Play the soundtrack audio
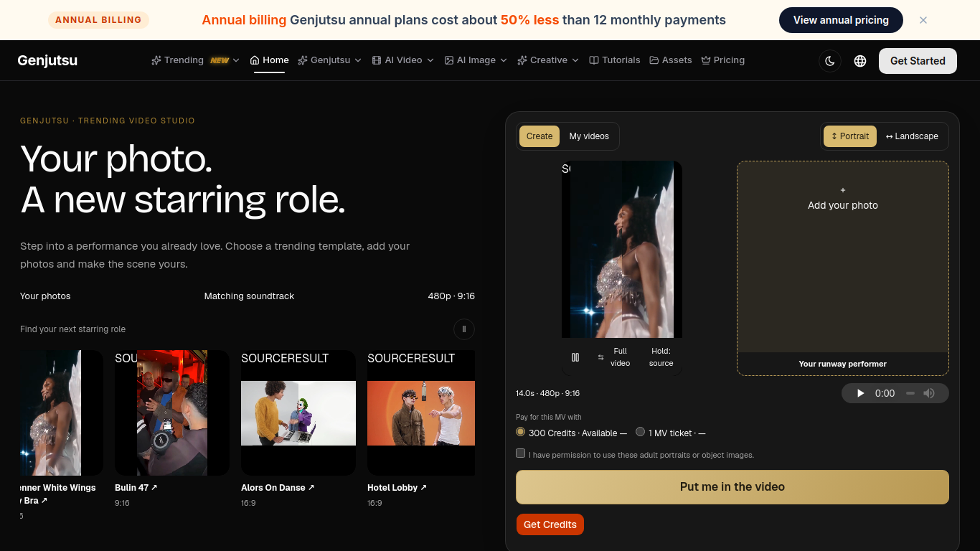This screenshot has width=980, height=551. (x=860, y=393)
